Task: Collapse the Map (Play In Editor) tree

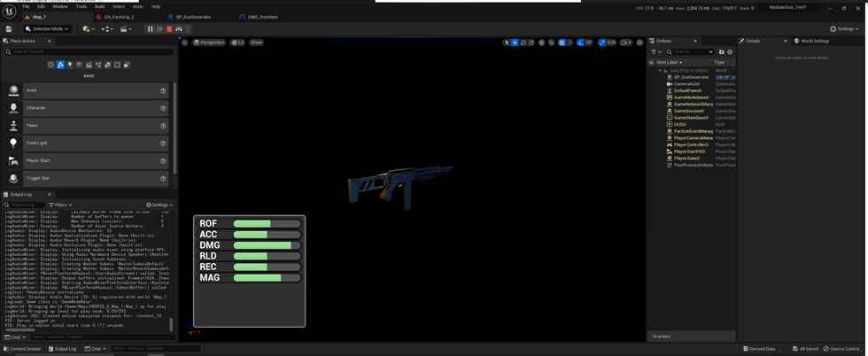Action: (x=659, y=70)
